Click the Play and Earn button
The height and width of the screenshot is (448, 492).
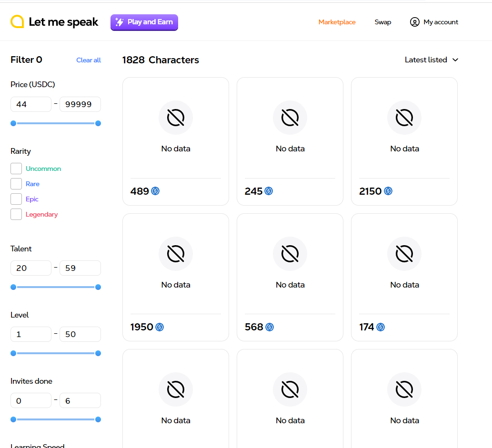(144, 22)
